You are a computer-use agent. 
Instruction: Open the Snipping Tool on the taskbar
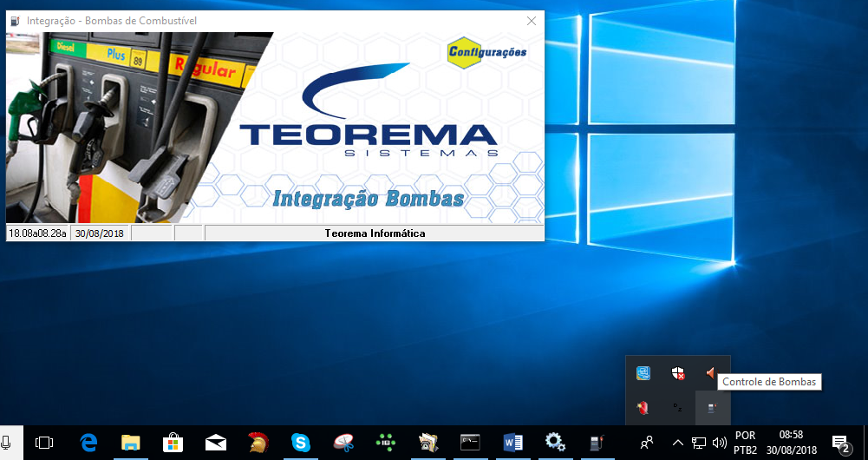(x=343, y=443)
